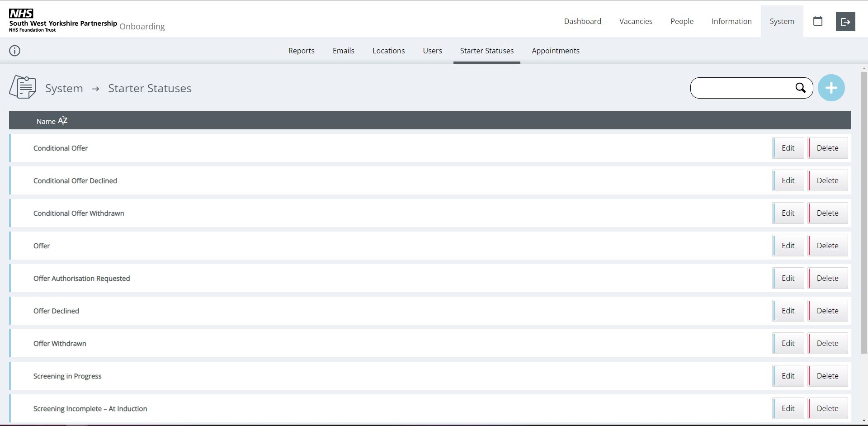
Task: Click the Starter Statuses page header icon
Action: pyautogui.click(x=22, y=87)
